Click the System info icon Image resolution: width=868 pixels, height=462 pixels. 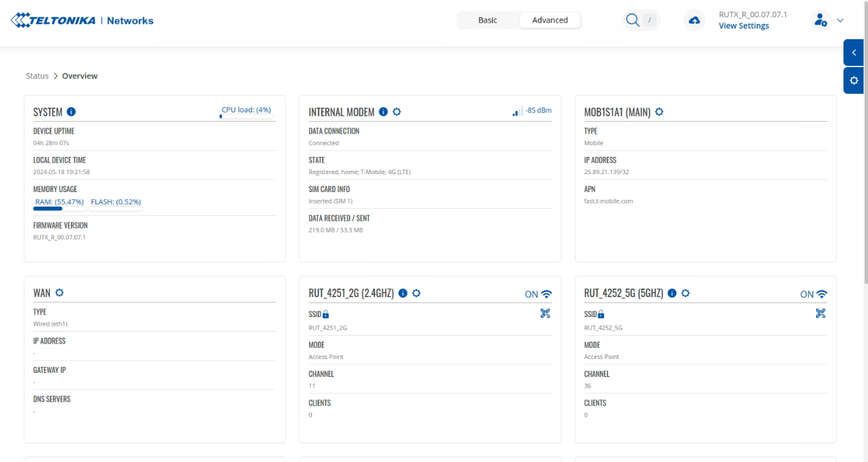71,112
